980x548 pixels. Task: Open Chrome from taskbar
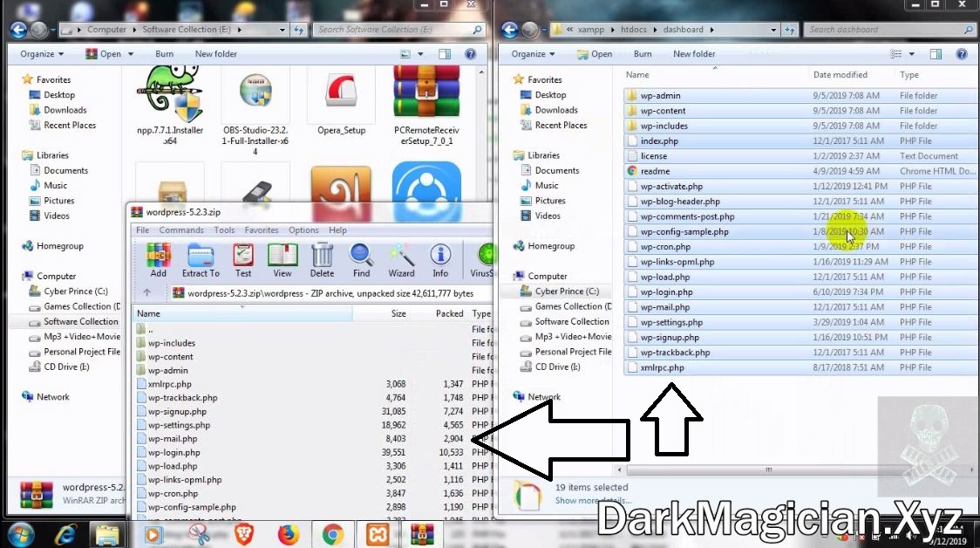(x=332, y=535)
